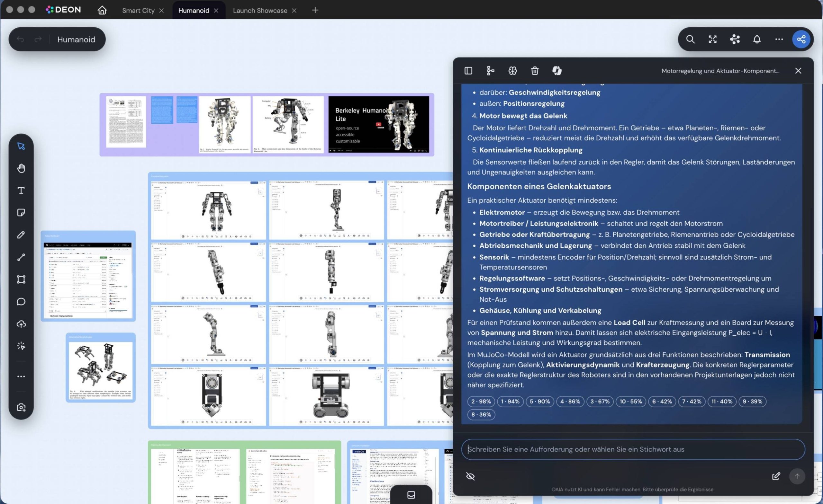
Task: Start a new chat with edit icon
Action: pyautogui.click(x=776, y=476)
